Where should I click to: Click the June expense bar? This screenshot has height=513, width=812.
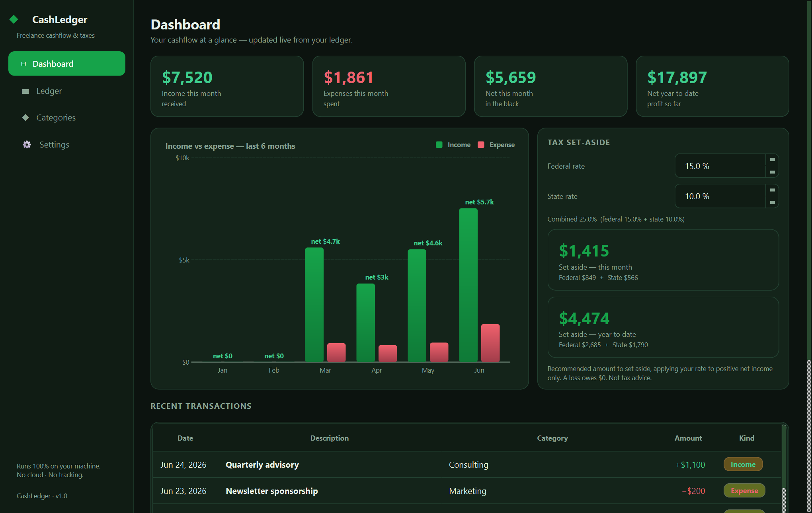490,343
